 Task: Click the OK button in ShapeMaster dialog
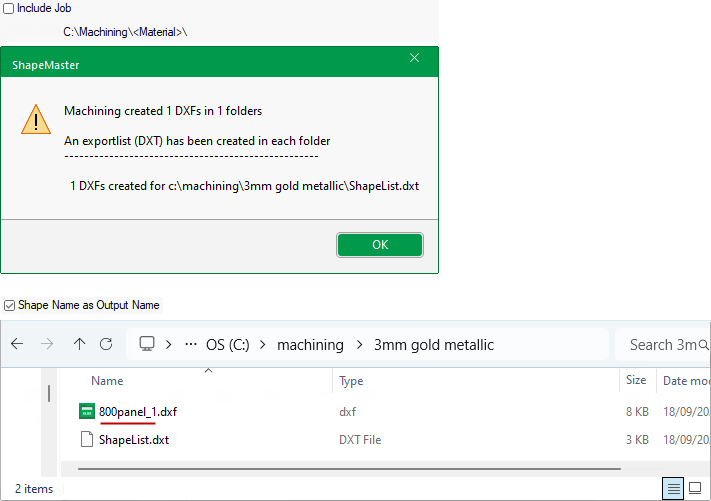[379, 245]
